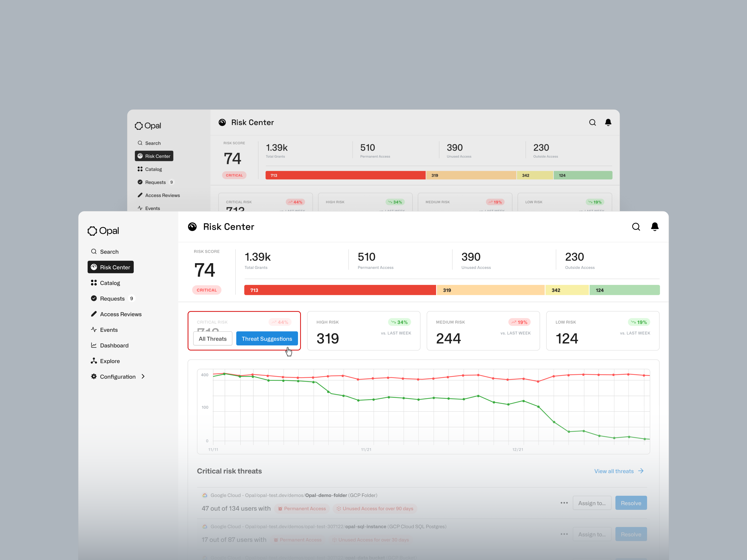The image size is (747, 560).
Task: Open search from the top-right magnifier
Action: (636, 227)
